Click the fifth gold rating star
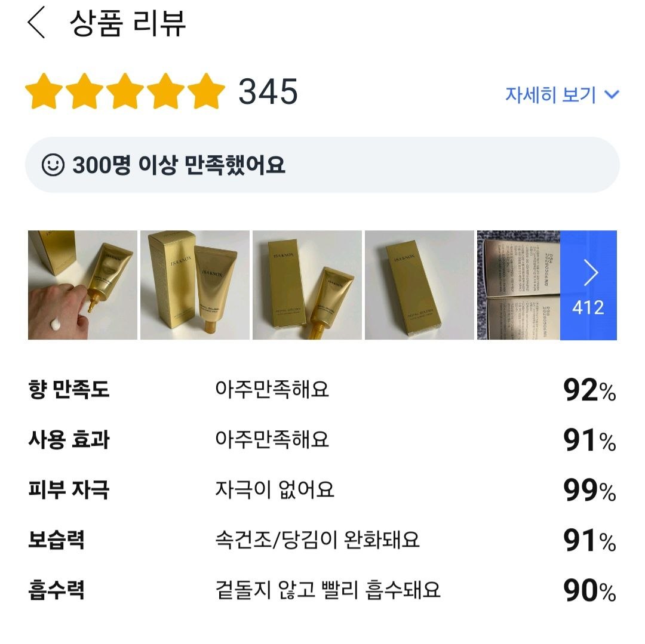The image size is (645, 644). [x=206, y=91]
